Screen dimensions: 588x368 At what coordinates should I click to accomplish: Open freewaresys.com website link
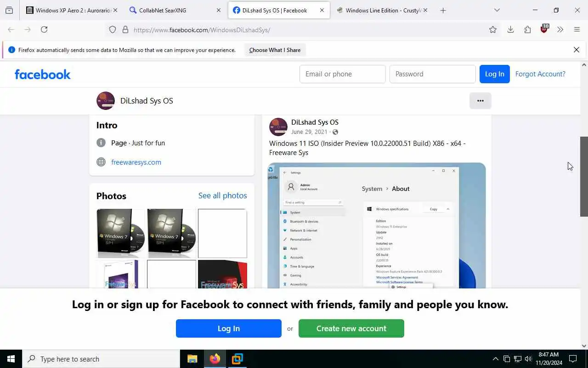point(136,162)
